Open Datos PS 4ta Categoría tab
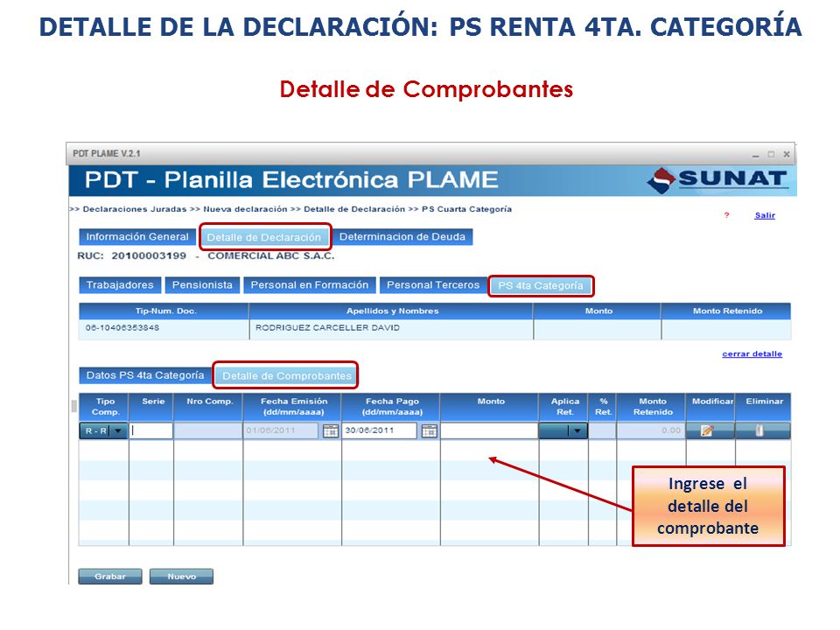Image resolution: width=840 pixels, height=630 pixels. [x=145, y=375]
